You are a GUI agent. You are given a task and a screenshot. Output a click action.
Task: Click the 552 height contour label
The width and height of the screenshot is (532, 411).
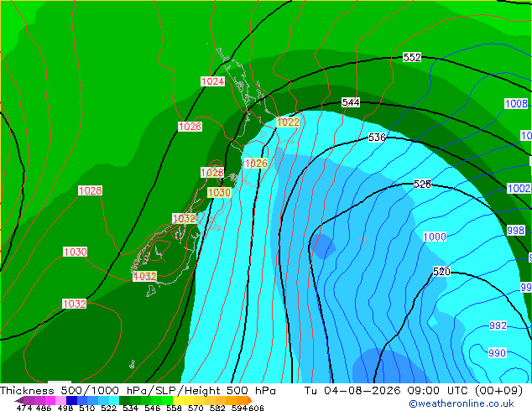[412, 57]
